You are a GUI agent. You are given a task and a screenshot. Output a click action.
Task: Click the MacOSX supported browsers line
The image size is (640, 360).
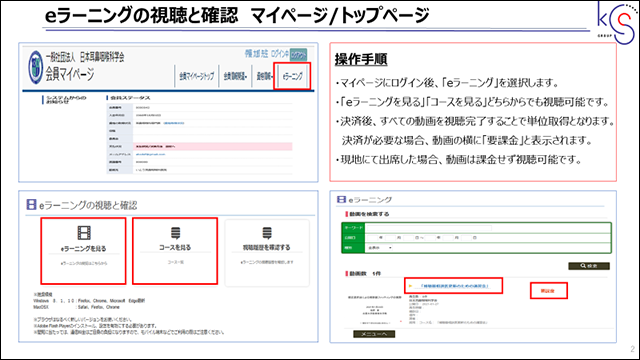pos(76,307)
